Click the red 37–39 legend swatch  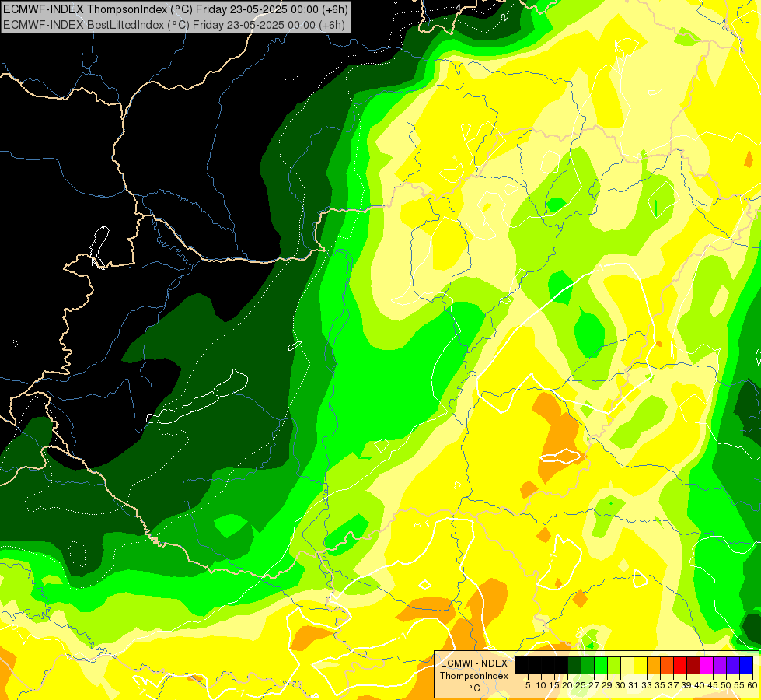tap(680, 665)
